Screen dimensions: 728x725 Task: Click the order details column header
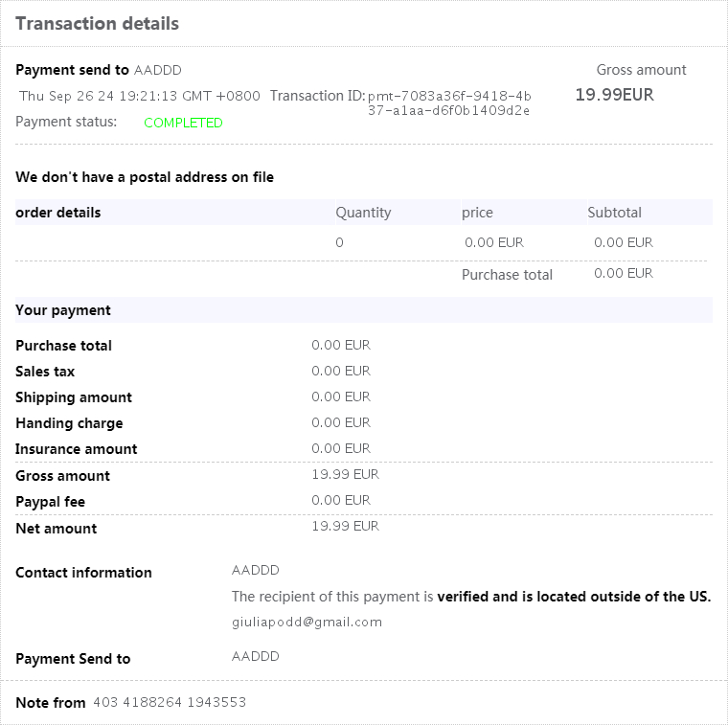(58, 213)
